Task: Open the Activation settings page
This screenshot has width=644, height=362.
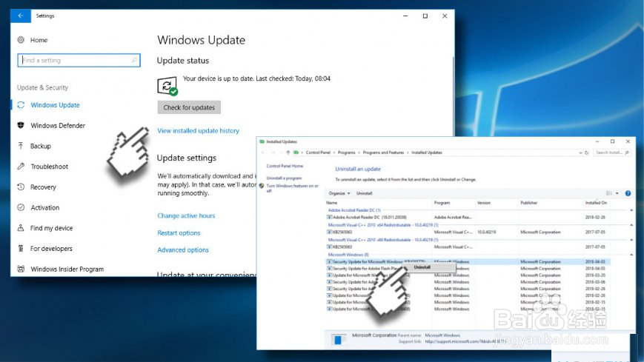Action: 44,208
